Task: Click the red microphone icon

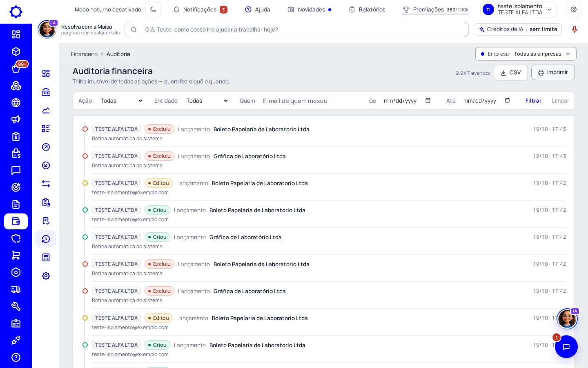Action: pyautogui.click(x=575, y=29)
